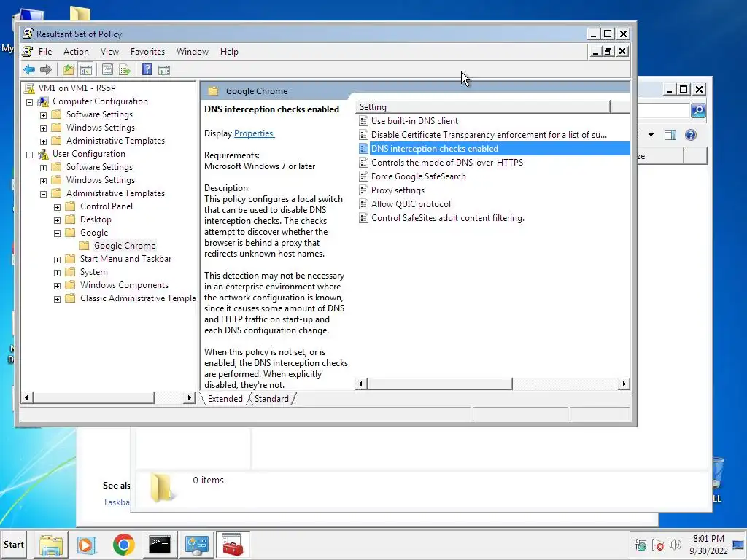Open the Window menu
Viewport: 747px width, 560px height.
click(x=193, y=52)
